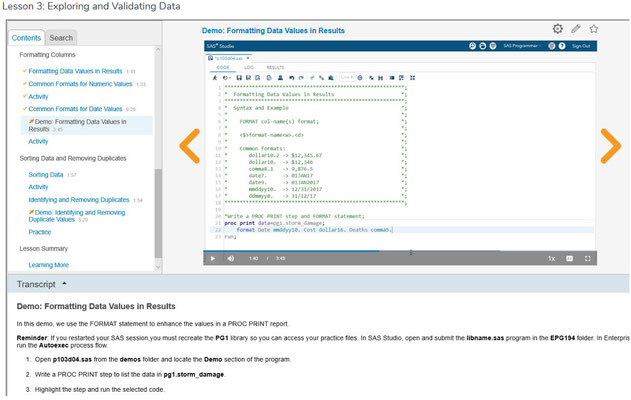Switch to the RESULTS tab

pos(275,67)
